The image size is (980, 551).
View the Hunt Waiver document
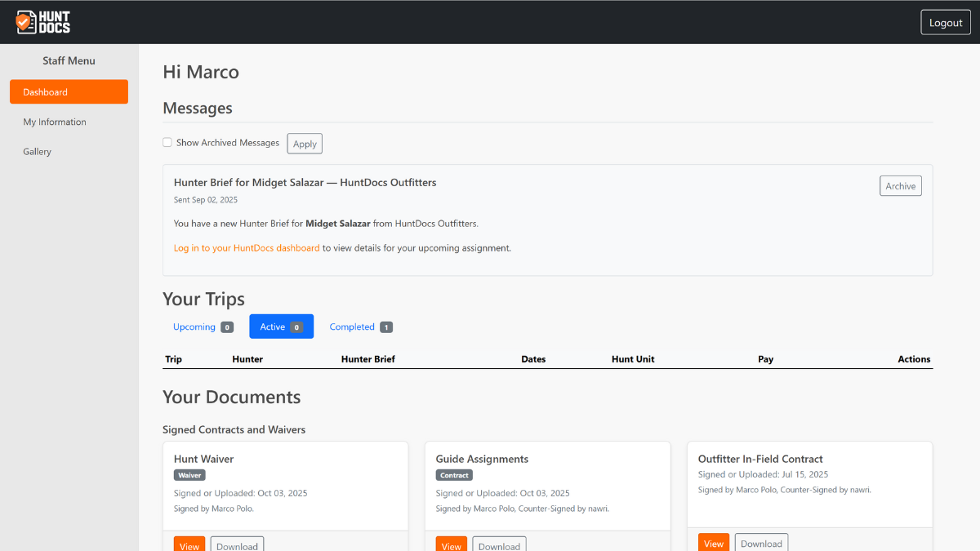189,545
